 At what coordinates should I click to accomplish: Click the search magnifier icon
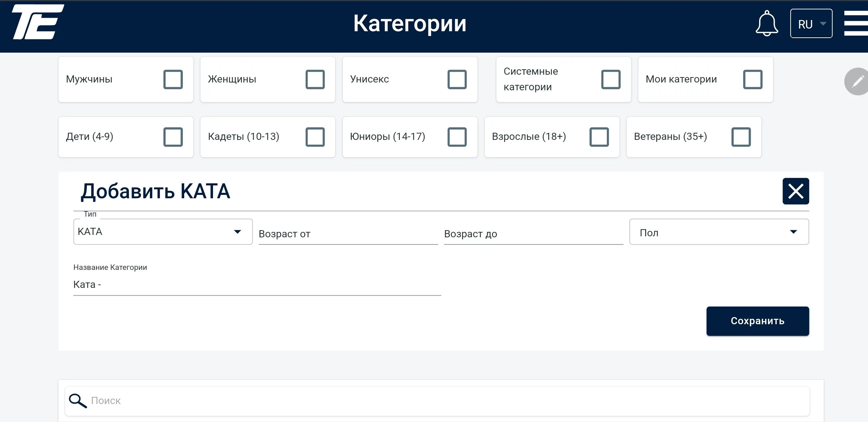pos(78,401)
